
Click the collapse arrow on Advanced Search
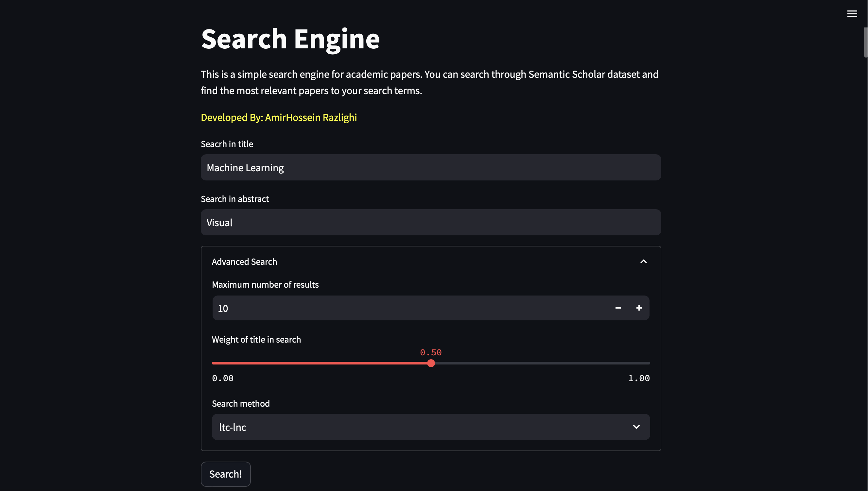643,261
